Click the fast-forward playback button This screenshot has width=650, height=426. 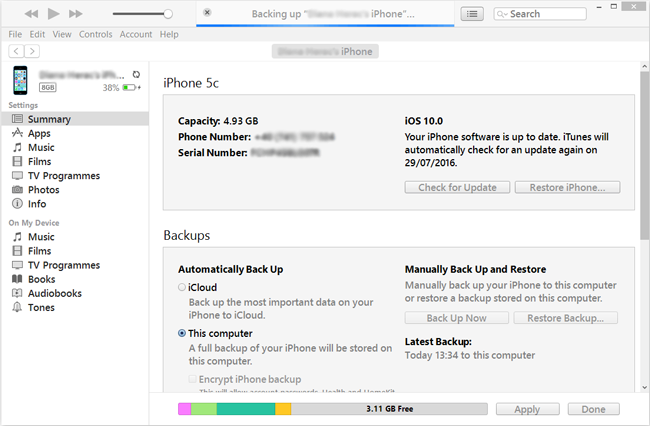click(x=75, y=14)
